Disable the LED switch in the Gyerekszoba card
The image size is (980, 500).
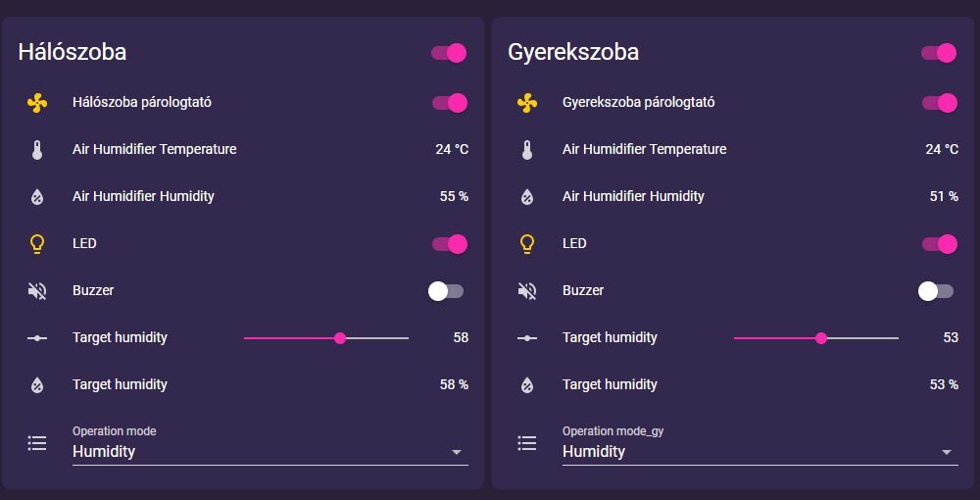coord(939,244)
